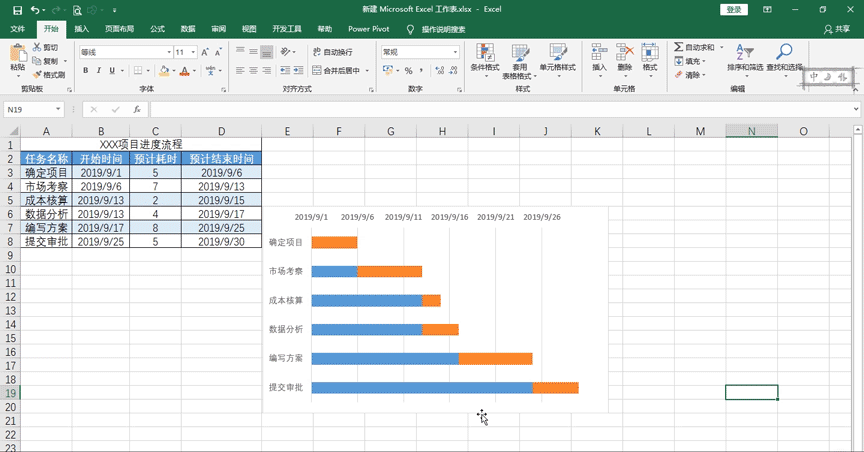
Task: Toggle Italic formatting
Action: [x=100, y=70]
